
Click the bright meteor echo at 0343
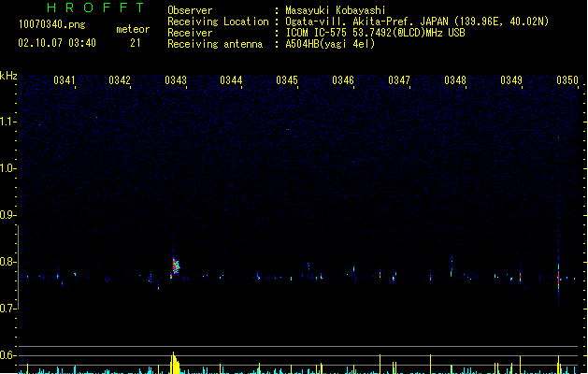[176, 266]
